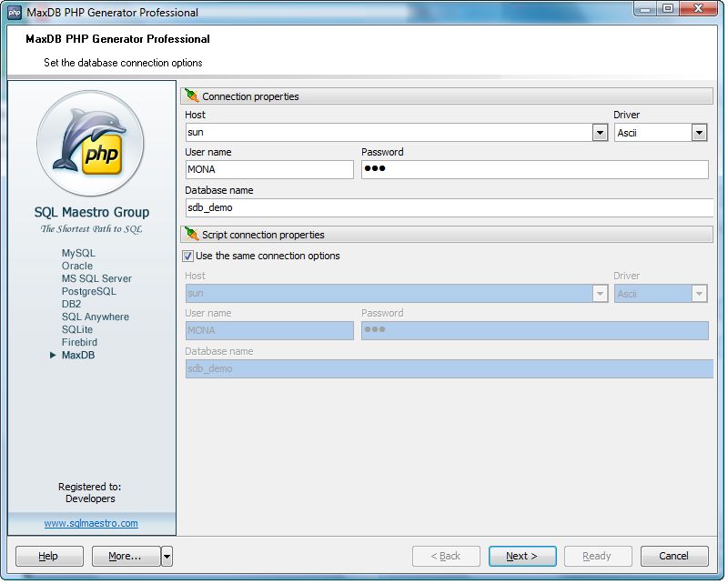Maximize the window
This screenshot has width=728, height=584.
point(670,9)
